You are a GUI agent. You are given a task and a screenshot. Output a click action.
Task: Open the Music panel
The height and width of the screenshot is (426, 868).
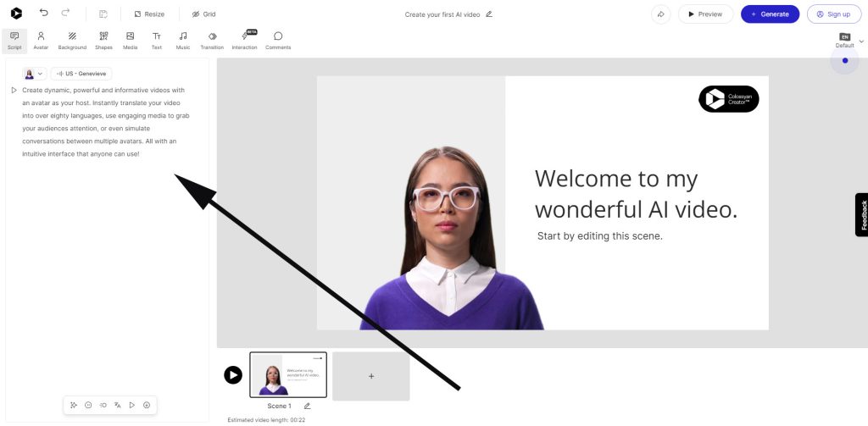pyautogui.click(x=183, y=40)
